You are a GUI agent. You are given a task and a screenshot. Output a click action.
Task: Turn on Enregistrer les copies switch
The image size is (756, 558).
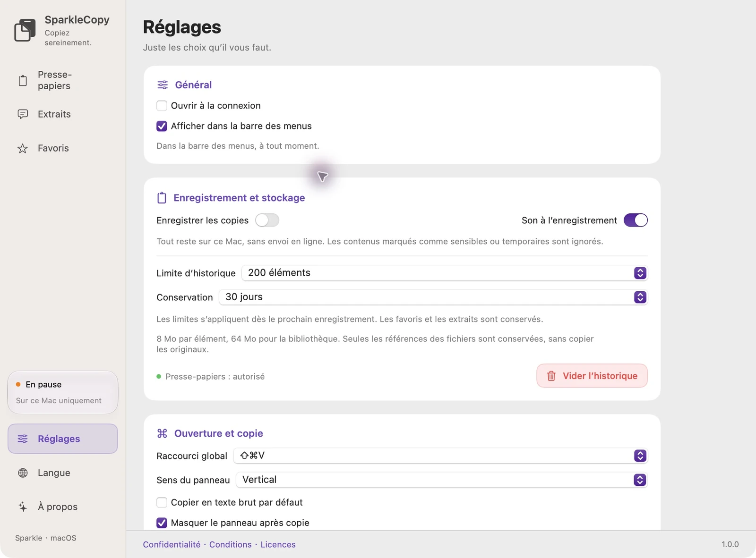tap(267, 220)
